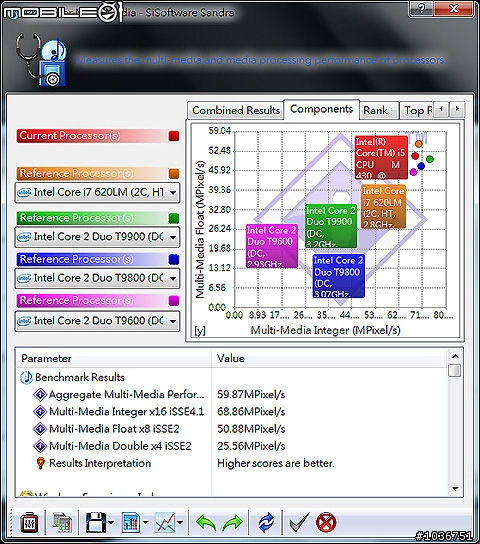Click the floppy disk save icon

point(95,522)
